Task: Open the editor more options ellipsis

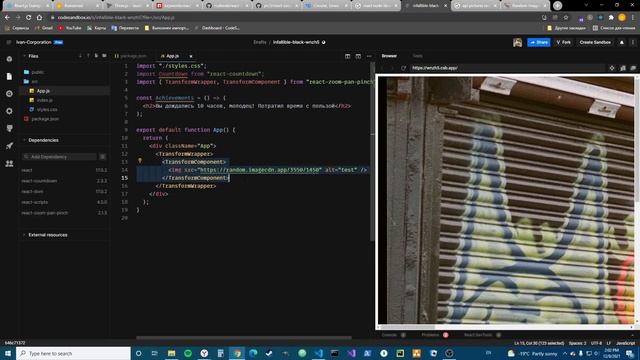Action: (369, 56)
